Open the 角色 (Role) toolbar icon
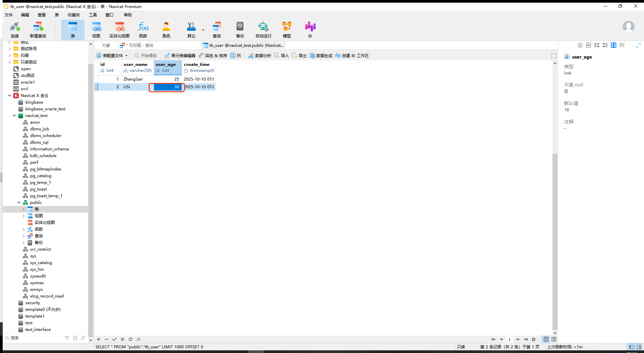The image size is (644, 353). [x=166, y=30]
